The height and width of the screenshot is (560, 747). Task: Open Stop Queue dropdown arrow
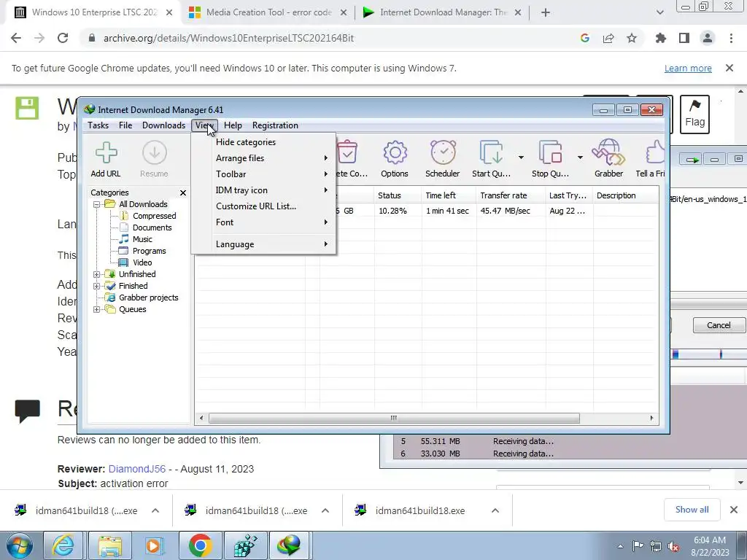(x=580, y=157)
